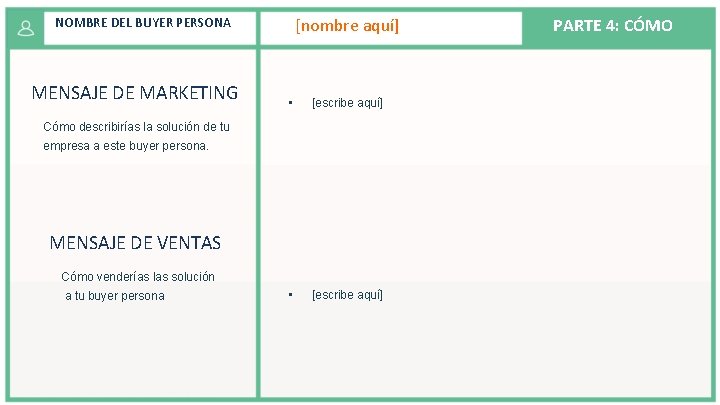Viewport: 720px width, 405px height.
Task: Click the word 'MARKETING' in the left heading
Action: 189,93
